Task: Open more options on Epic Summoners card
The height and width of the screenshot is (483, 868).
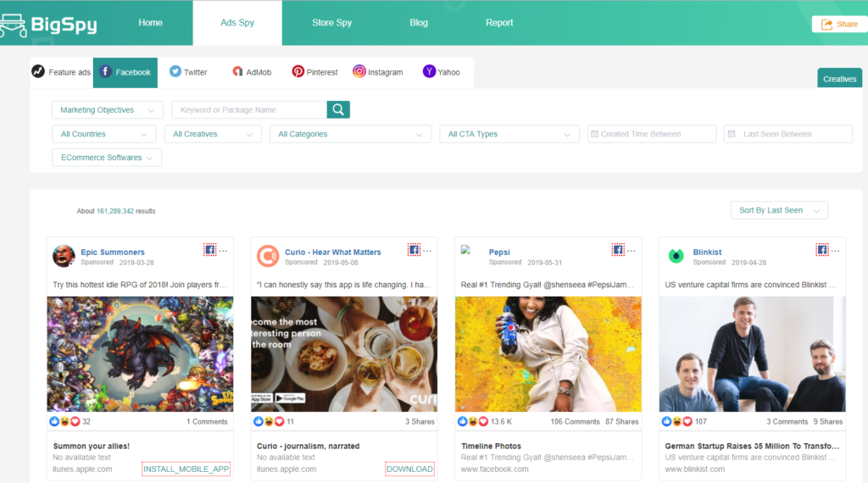Action: coord(223,251)
